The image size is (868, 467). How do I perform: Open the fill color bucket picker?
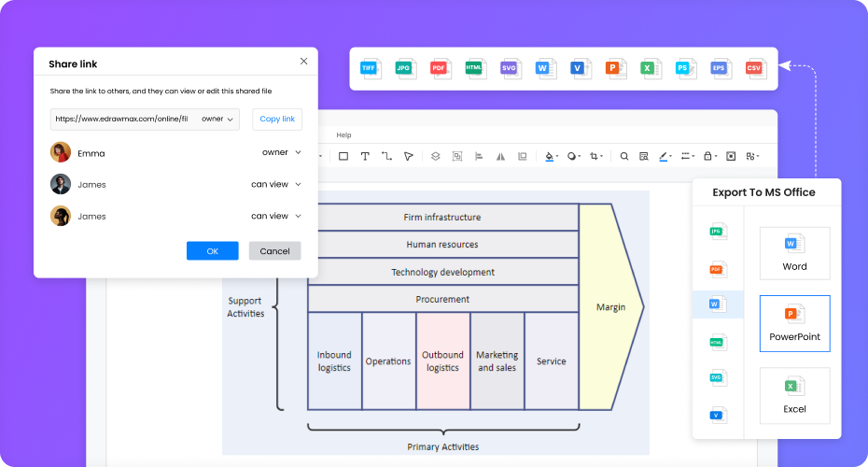[x=551, y=156]
